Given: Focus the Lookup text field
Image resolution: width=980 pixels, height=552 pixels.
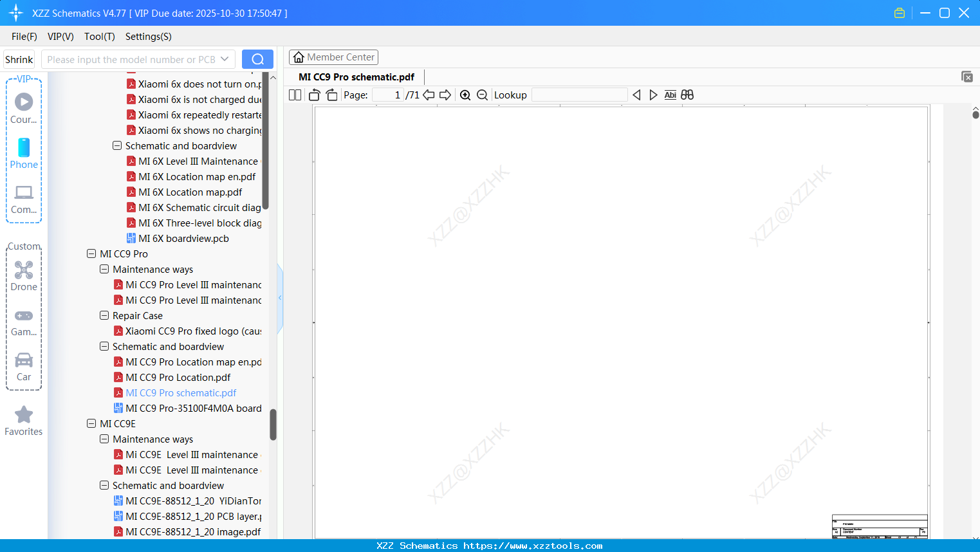Looking at the screenshot, I should (580, 95).
